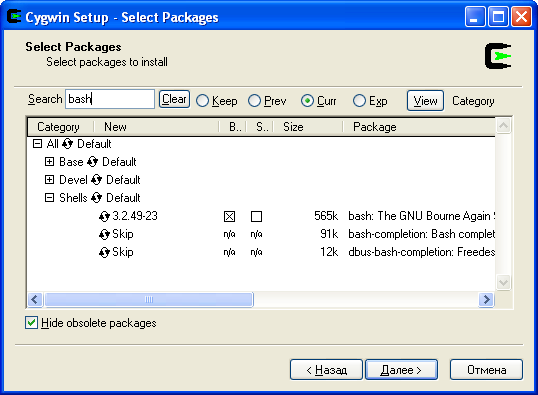This screenshot has height=395, width=538.
Task: Click the View button
Action: (425, 101)
